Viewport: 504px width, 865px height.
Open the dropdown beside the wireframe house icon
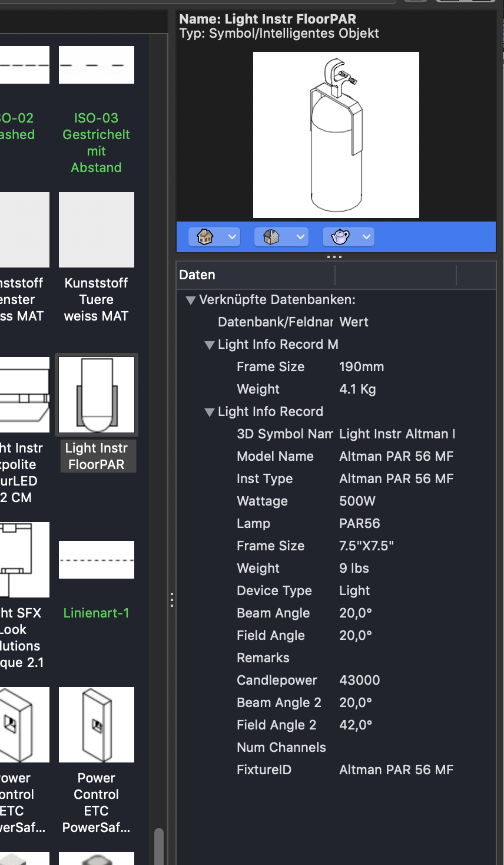pos(232,236)
